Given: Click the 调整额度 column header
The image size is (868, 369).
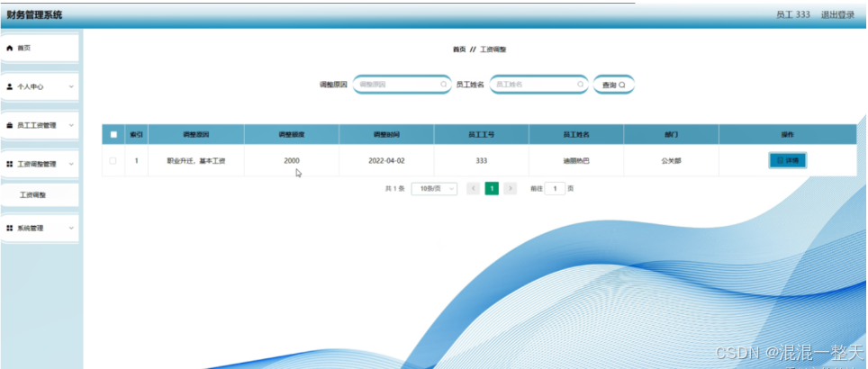Looking at the screenshot, I should [x=292, y=134].
